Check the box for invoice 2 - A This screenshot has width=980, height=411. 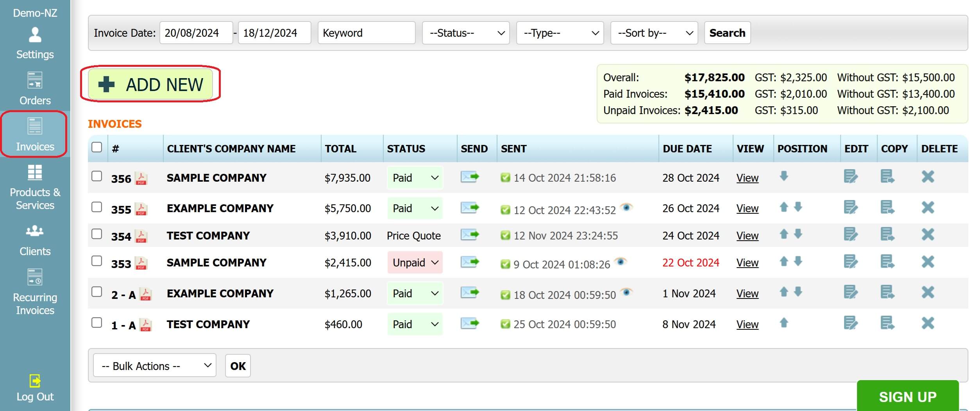click(x=97, y=292)
